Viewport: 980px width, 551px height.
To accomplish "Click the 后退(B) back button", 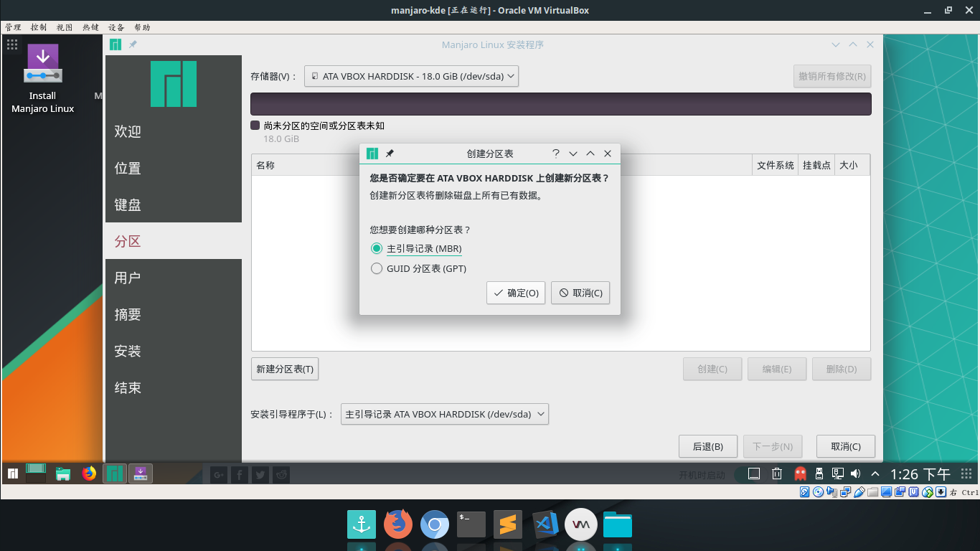I will point(708,446).
